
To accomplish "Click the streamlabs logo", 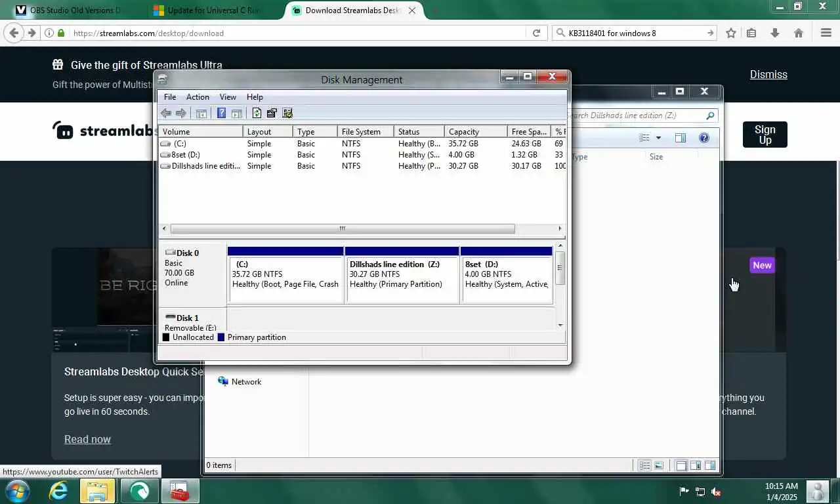I will click(x=102, y=130).
